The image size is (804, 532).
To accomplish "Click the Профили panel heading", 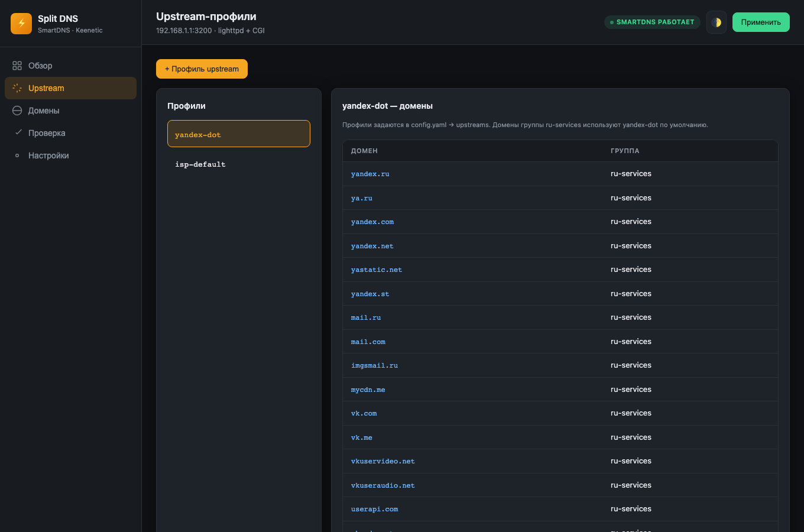I will [x=186, y=106].
